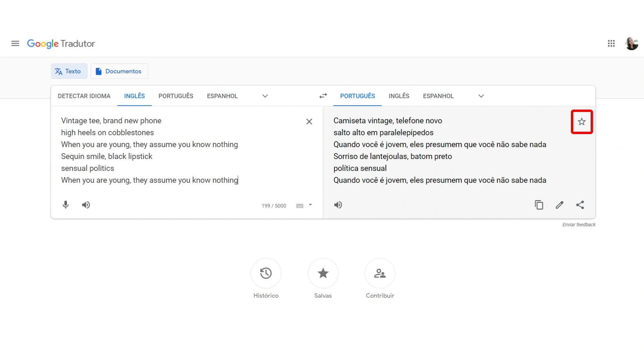The height and width of the screenshot is (362, 644).
Task: Click the microphone input icon
Action: pos(65,205)
